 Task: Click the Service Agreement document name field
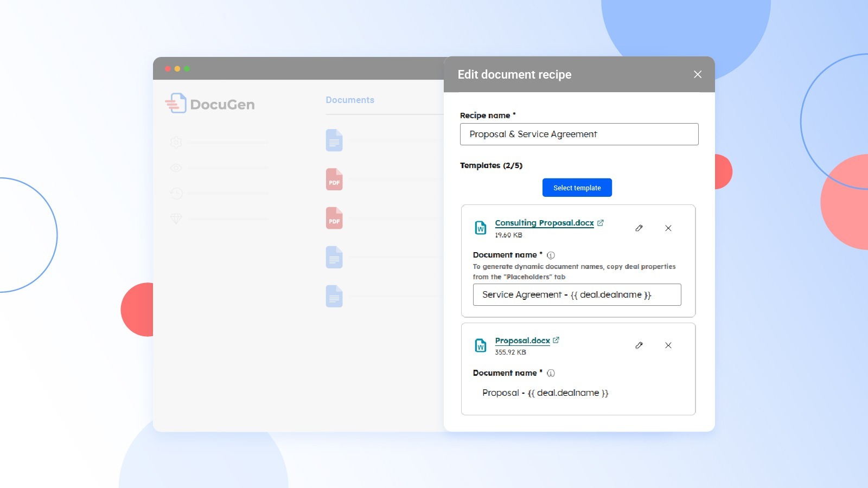[x=577, y=294]
